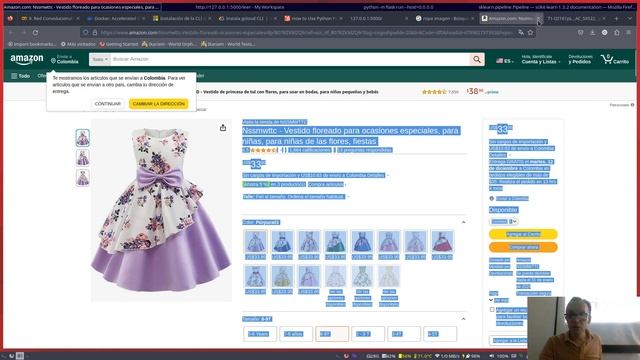Click the site security lock icon

(95, 32)
